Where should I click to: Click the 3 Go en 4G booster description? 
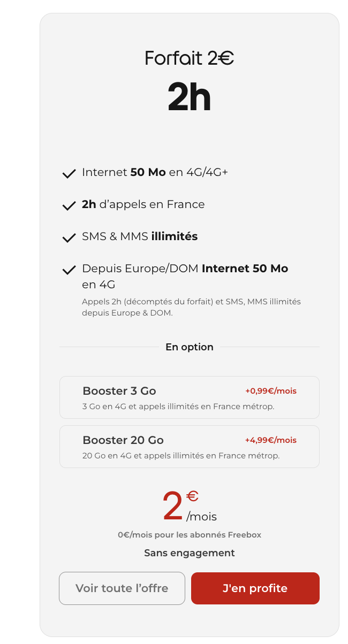pyautogui.click(x=178, y=407)
